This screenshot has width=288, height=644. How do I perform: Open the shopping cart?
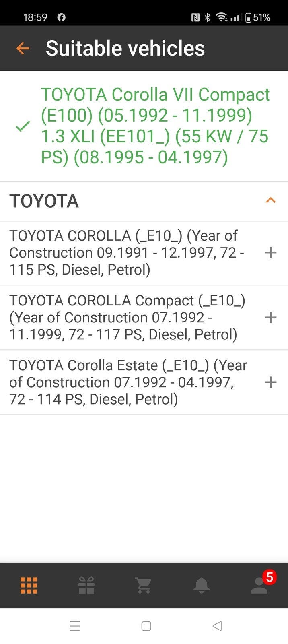(144, 585)
